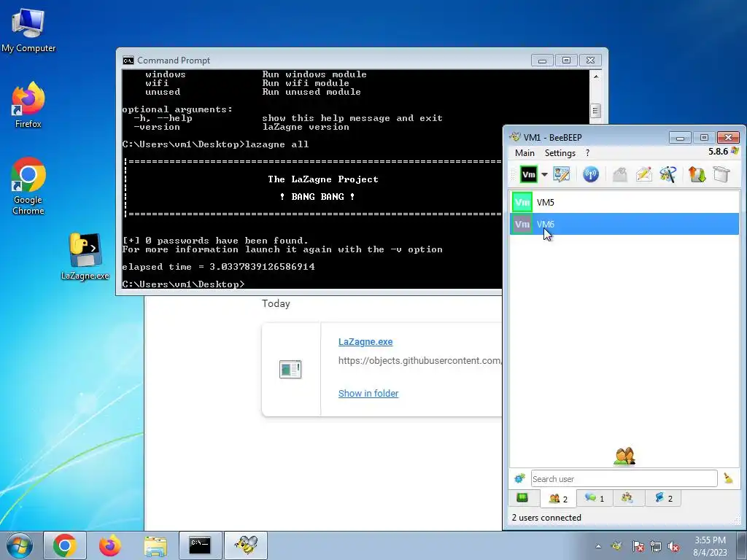Switch to the groups tab in BeeBEEP
747x560 pixels.
click(627, 497)
